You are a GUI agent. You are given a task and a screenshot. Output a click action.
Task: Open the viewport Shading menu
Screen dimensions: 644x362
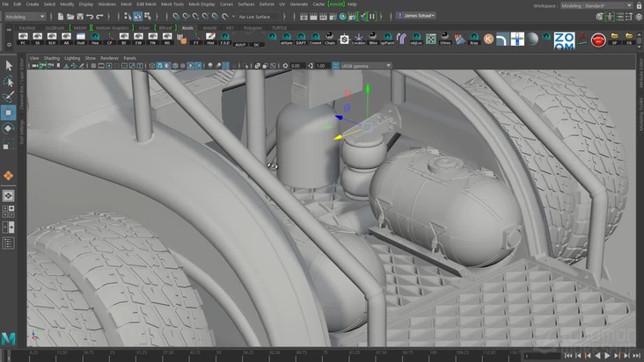(x=51, y=58)
